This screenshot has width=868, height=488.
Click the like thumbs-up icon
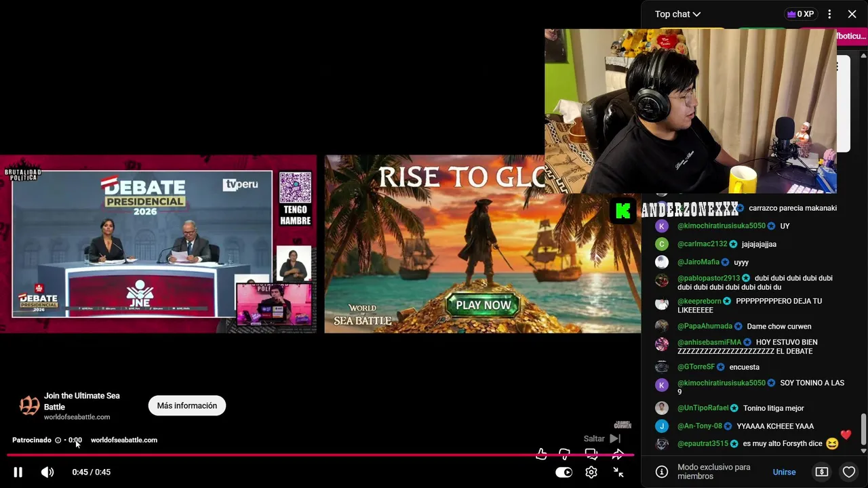point(541,454)
